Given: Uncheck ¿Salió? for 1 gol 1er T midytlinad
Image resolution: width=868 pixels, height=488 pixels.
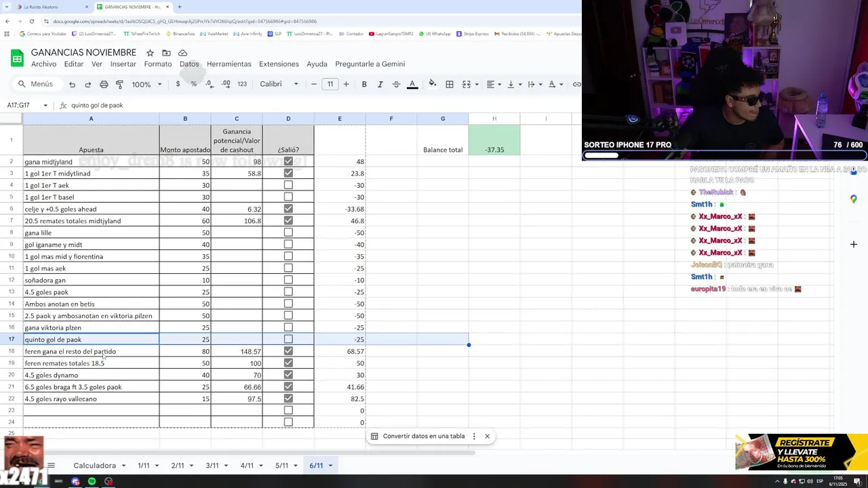Looking at the screenshot, I should coord(288,174).
